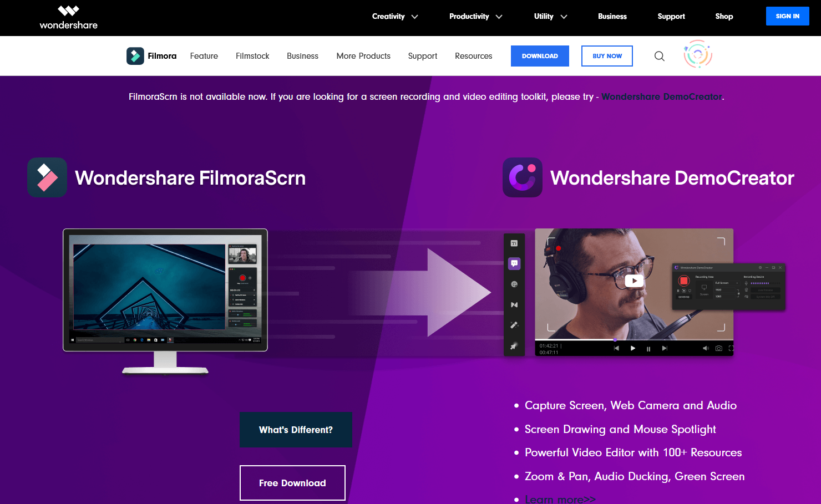This screenshot has width=821, height=504.
Task: Select Support in the Filmora navigation bar
Action: 422,56
